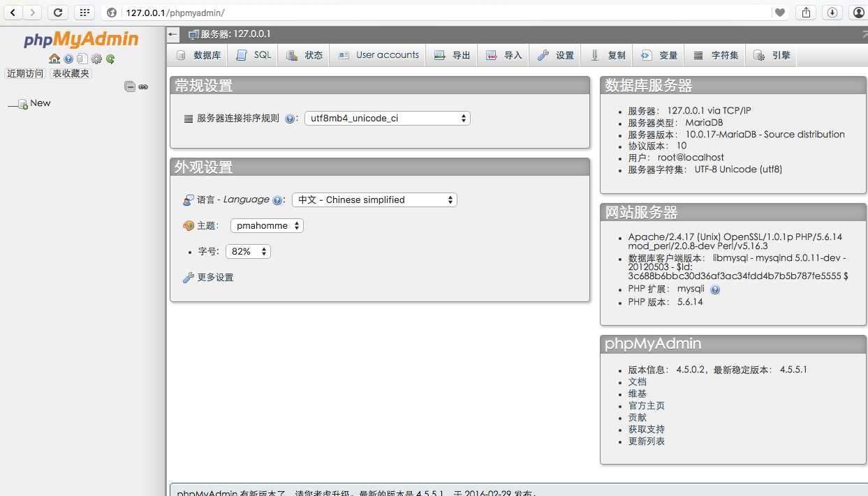Click the browser share icon
Viewport: 868px width, 496px height.
pos(807,13)
